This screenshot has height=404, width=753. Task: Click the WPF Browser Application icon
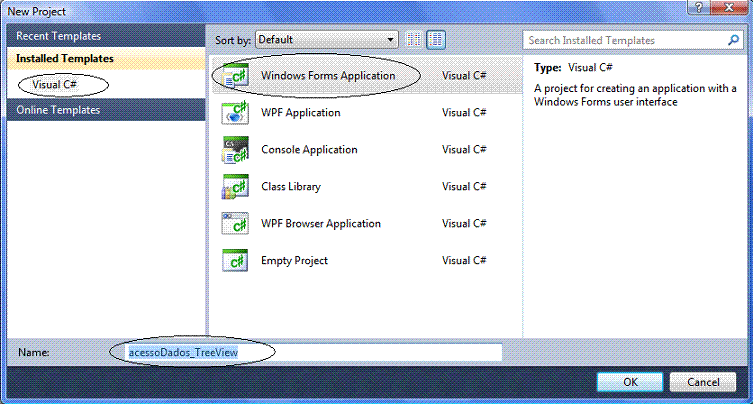[x=233, y=224]
